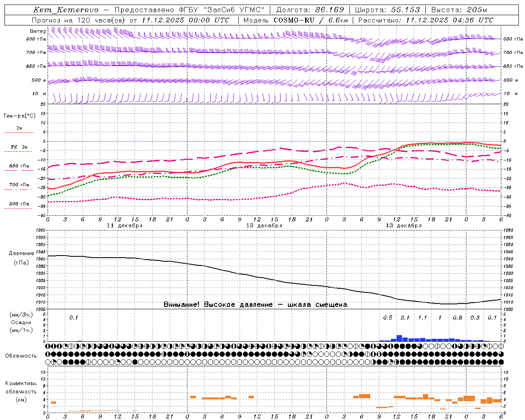Click the Рассчитано: 11.12.2025 04:36 UTC text

pyautogui.click(x=426, y=20)
